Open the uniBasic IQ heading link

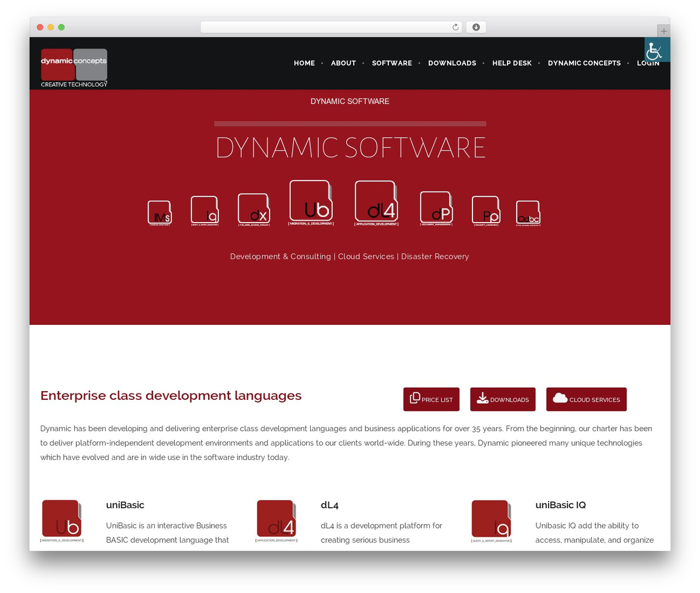561,505
